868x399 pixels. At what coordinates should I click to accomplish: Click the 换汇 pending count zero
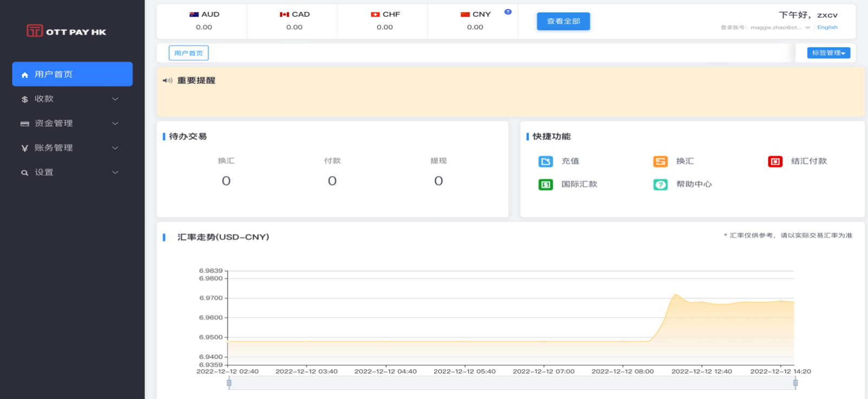226,181
